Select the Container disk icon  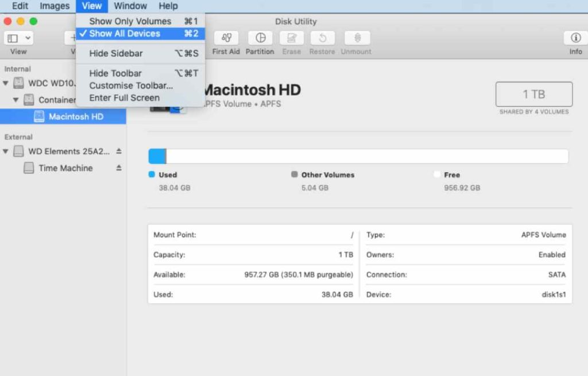pyautogui.click(x=29, y=100)
